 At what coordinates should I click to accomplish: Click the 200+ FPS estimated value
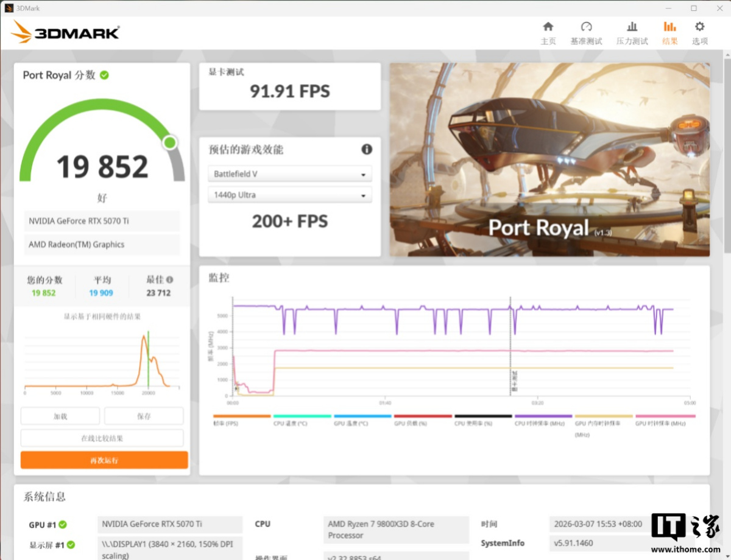click(x=290, y=221)
